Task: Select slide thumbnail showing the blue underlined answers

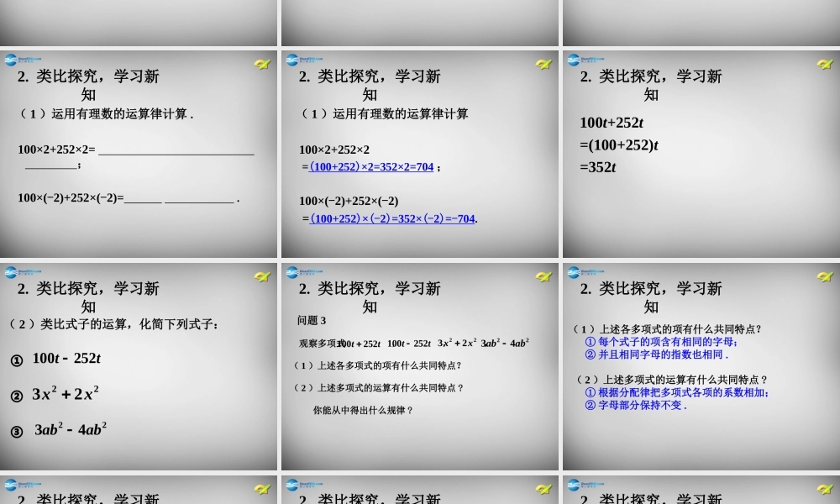Action: click(x=420, y=154)
